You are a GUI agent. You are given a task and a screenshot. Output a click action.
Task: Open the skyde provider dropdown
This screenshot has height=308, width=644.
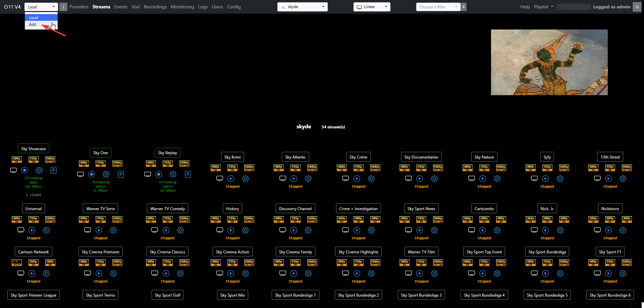pyautogui.click(x=303, y=7)
